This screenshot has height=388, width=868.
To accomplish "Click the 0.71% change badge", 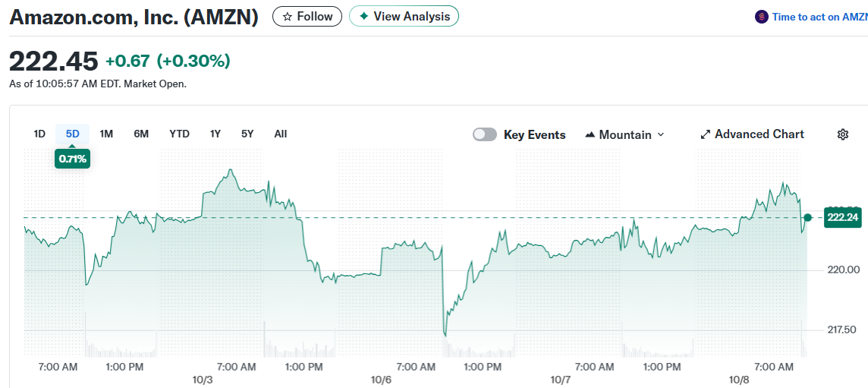I will (x=73, y=159).
